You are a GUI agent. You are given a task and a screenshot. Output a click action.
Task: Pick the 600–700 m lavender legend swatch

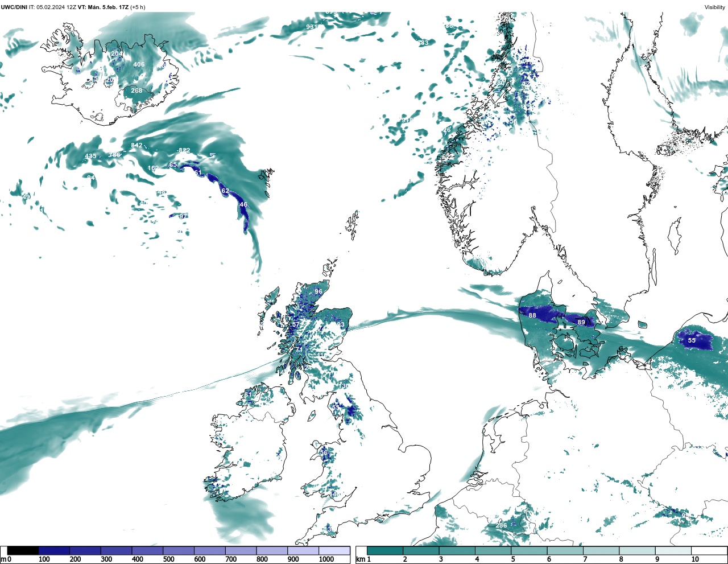pyautogui.click(x=210, y=550)
